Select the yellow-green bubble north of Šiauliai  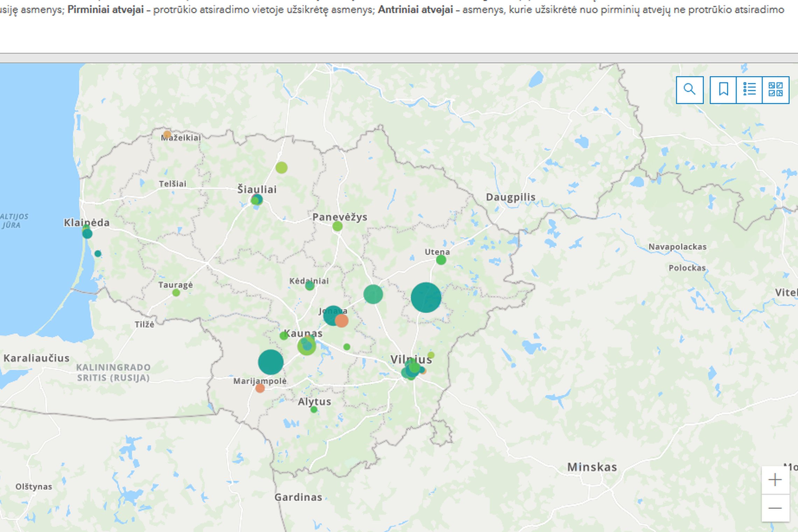281,168
